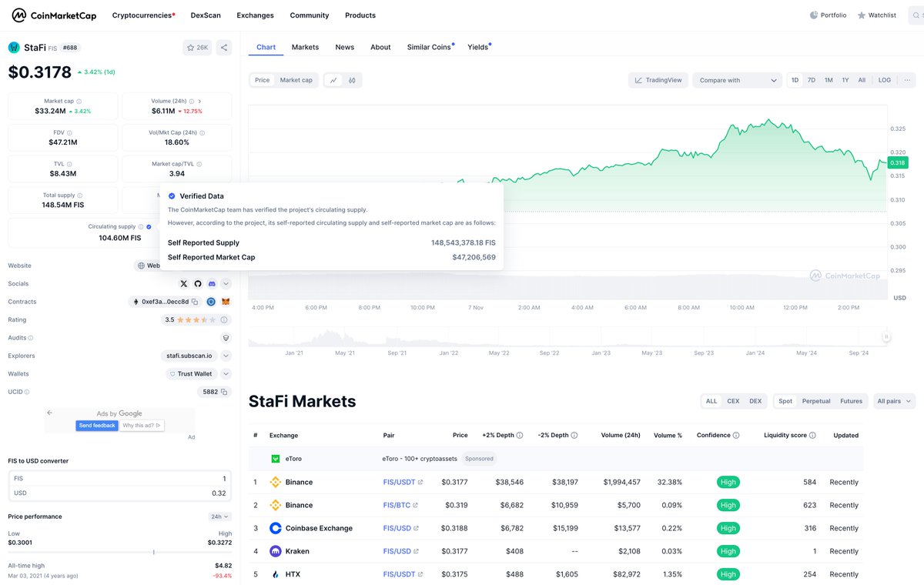The width and height of the screenshot is (924, 585).
Task: Expand the Explorers list chevron
Action: click(x=226, y=356)
